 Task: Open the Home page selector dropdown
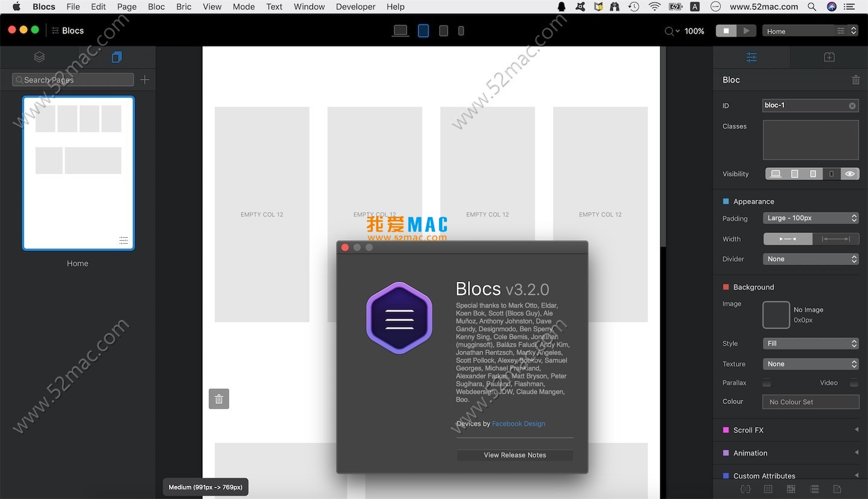810,31
